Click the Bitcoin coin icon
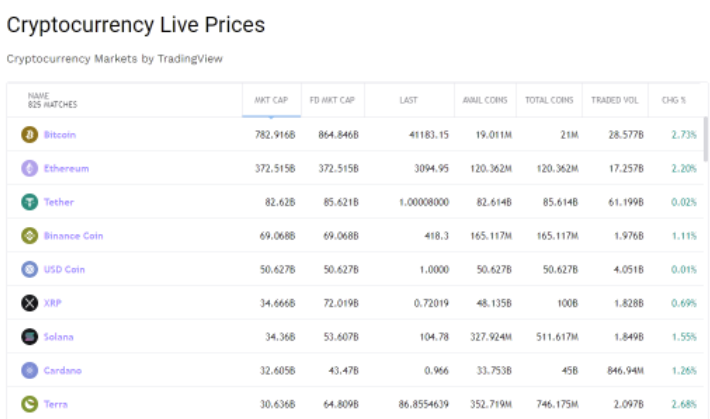 pyautogui.click(x=30, y=135)
